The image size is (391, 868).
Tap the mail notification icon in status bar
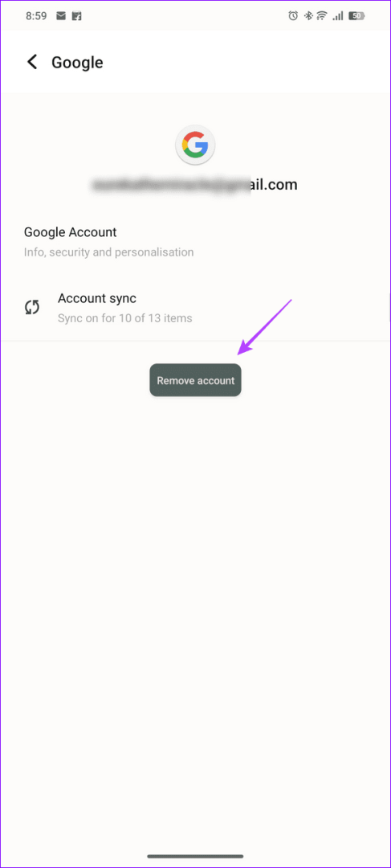[x=61, y=16]
